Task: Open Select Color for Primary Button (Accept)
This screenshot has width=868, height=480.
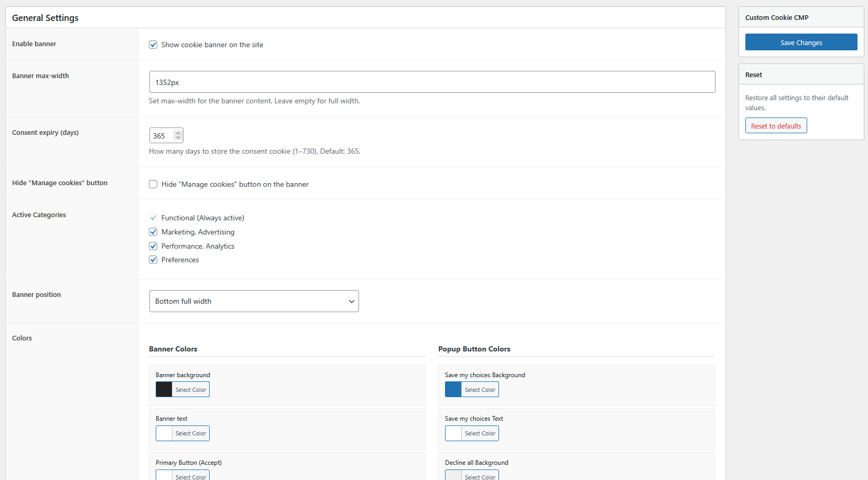Action: coord(190,475)
